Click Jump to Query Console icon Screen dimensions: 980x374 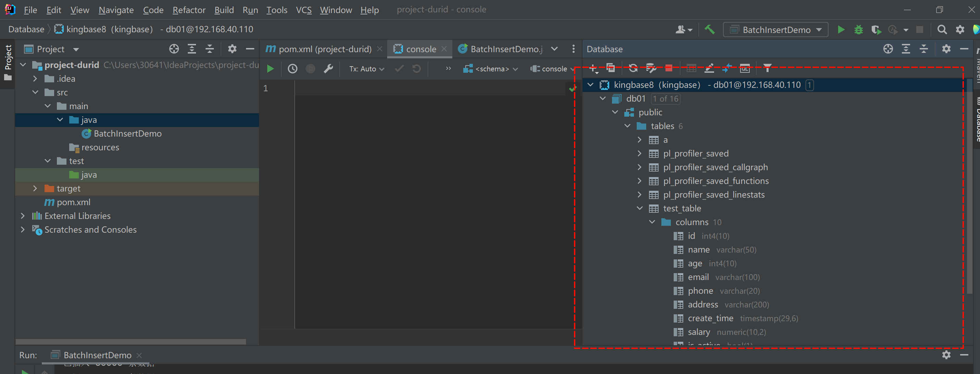pyautogui.click(x=745, y=68)
